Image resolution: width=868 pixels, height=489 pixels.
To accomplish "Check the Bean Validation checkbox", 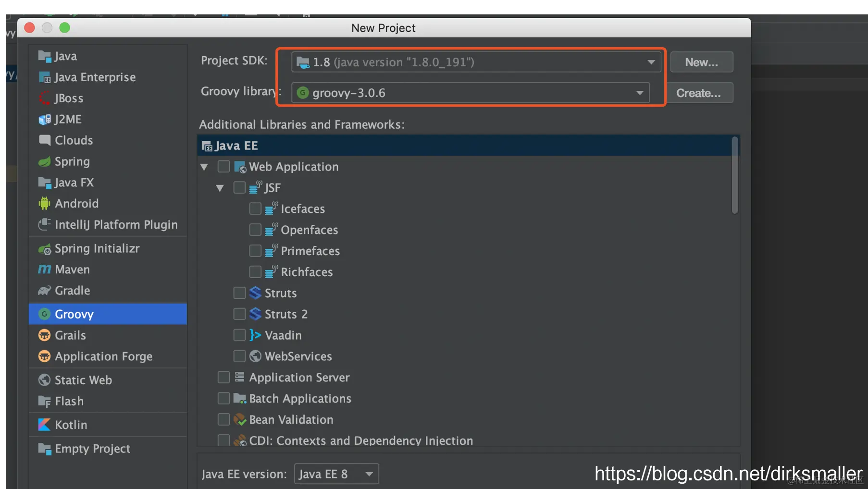I will (x=223, y=420).
